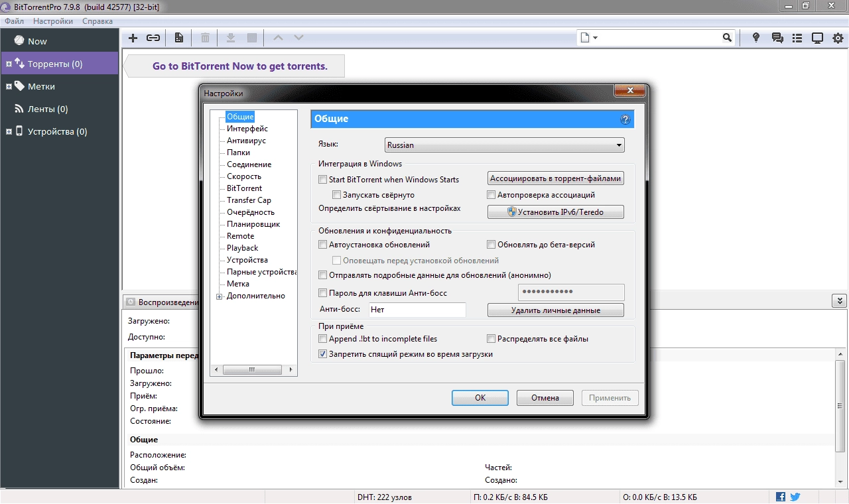Viewport: 849px width, 504px height.
Task: Select Метки in the sidebar
Action: point(60,86)
